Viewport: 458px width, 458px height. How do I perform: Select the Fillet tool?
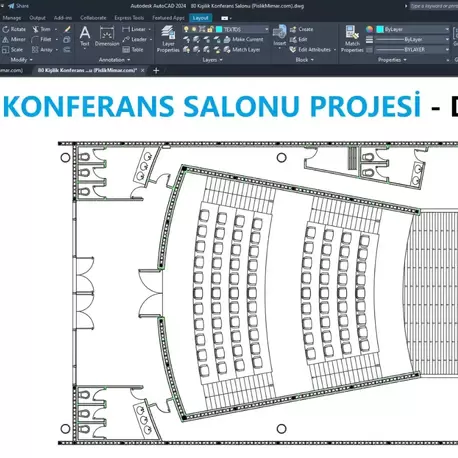tap(42, 40)
